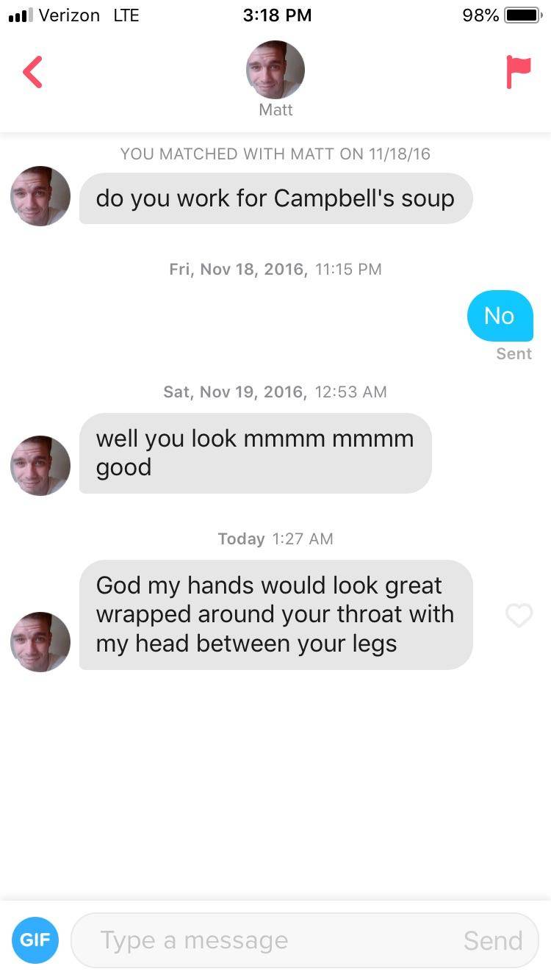This screenshot has width=551, height=980.
Task: Tap avatar beside the latest message
Action: [40, 641]
